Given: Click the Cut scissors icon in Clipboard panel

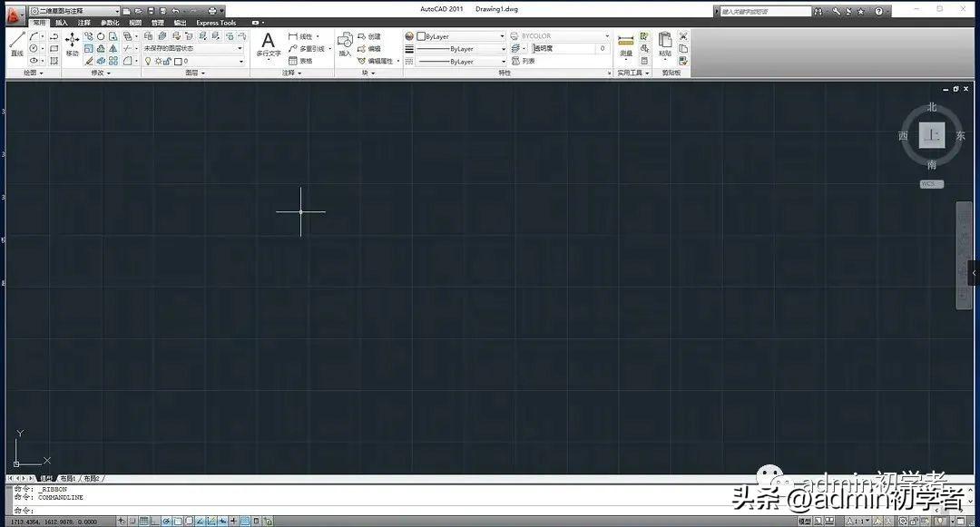Looking at the screenshot, I should coord(683,36).
